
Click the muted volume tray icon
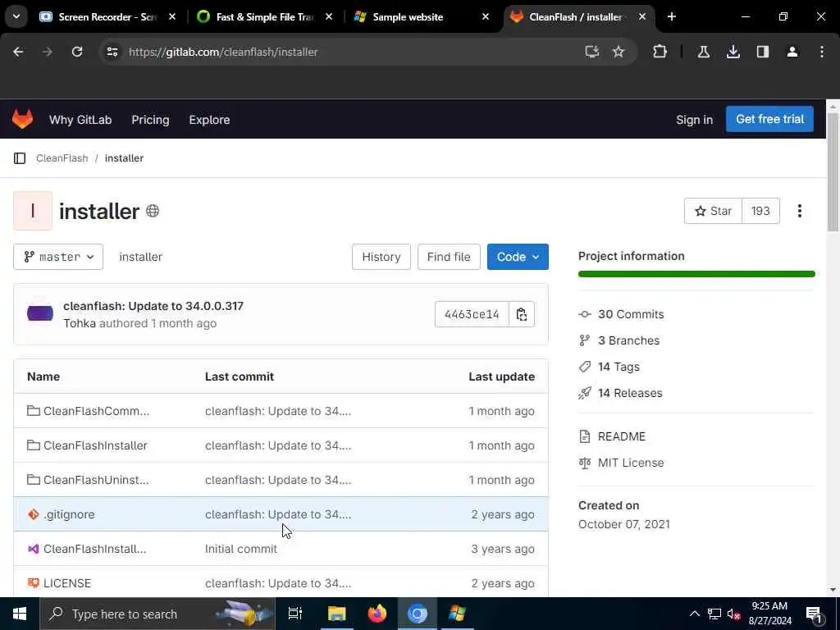(733, 614)
